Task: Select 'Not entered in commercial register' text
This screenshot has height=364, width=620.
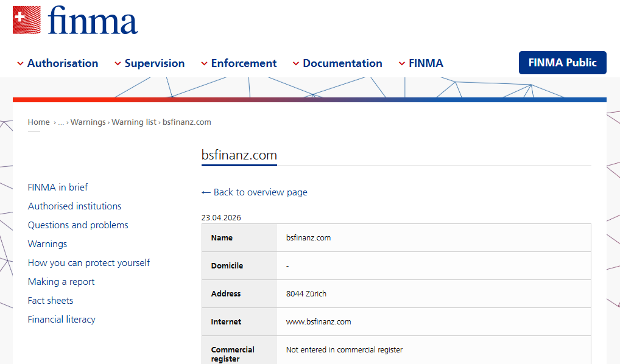Action: pyautogui.click(x=344, y=350)
